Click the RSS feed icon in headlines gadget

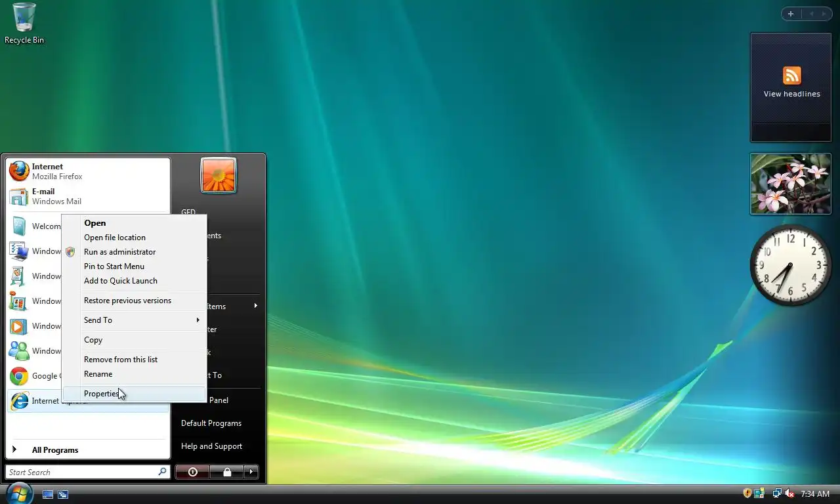coord(792,75)
